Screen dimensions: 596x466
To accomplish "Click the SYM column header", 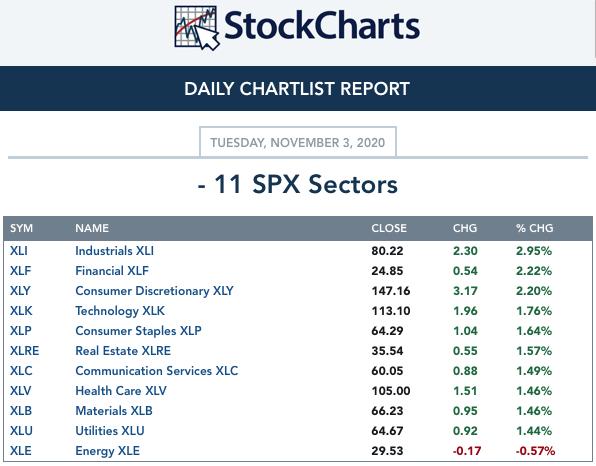I will pyautogui.click(x=21, y=228).
